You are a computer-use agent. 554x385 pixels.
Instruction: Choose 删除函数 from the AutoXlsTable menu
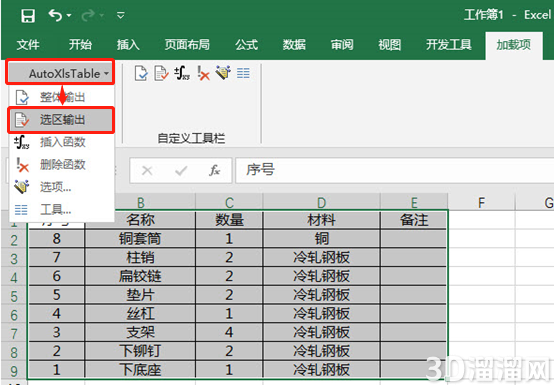click(62, 165)
